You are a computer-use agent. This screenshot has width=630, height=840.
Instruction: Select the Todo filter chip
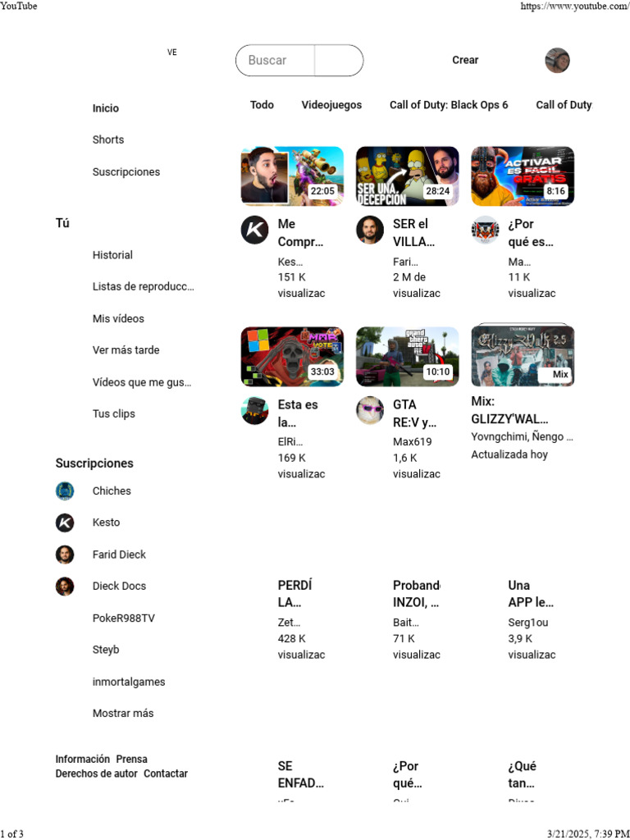coord(262,105)
